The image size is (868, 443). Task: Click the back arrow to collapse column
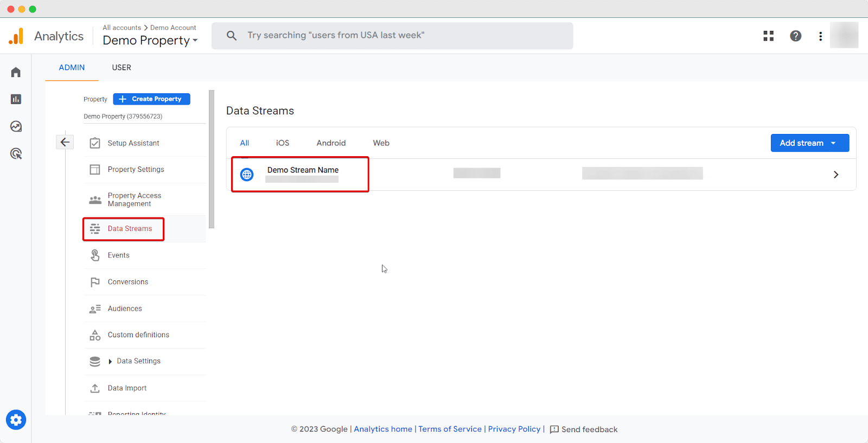click(65, 142)
